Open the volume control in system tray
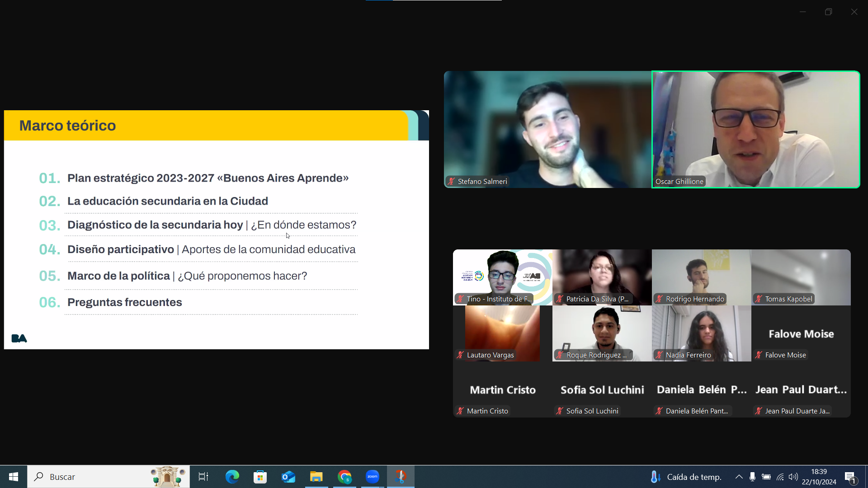This screenshot has height=488, width=868. 793,477
